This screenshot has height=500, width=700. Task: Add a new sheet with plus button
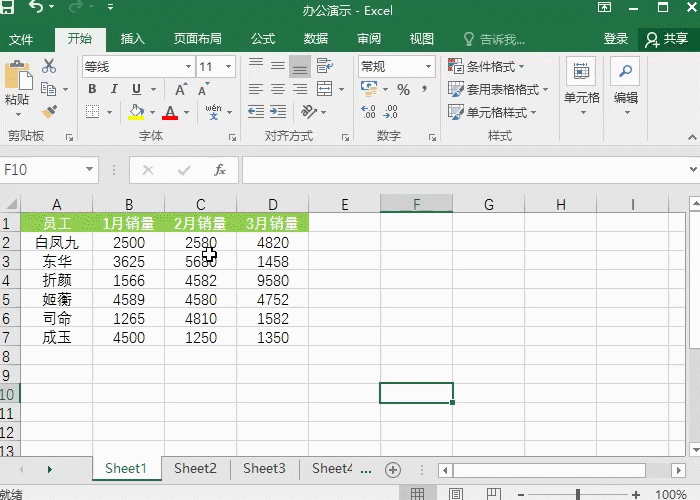tap(393, 470)
